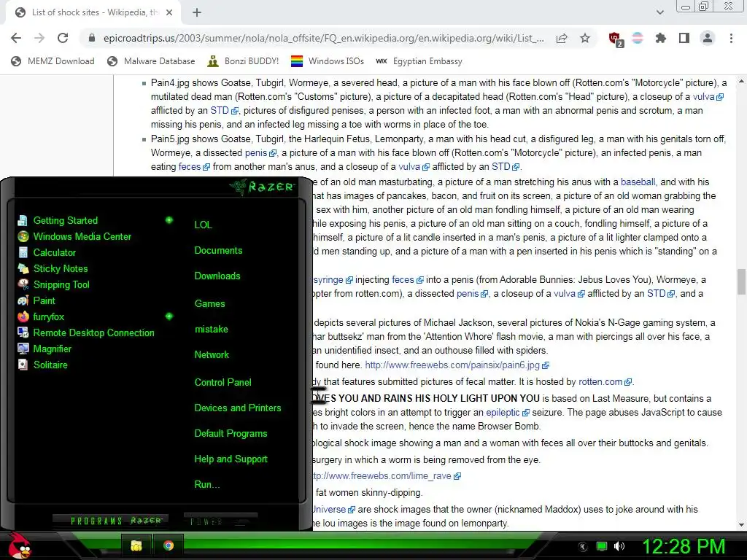This screenshot has width=747, height=560.
Task: Open Control Panel
Action: coord(222,382)
